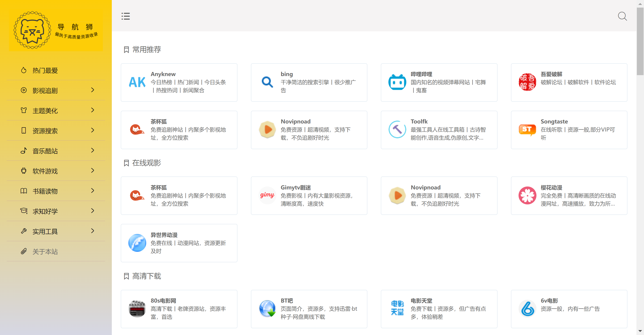Expand the 音乐酷站 sidebar chevron
The width and height of the screenshot is (644, 335).
click(x=93, y=151)
